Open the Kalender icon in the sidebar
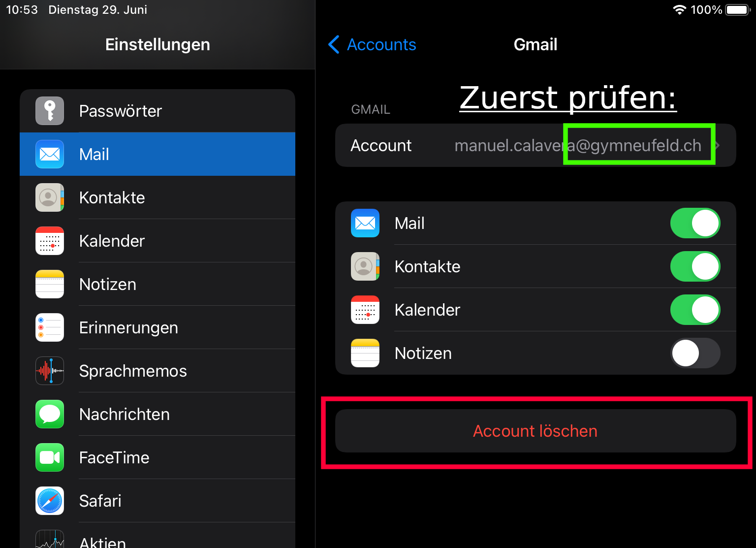Image resolution: width=756 pixels, height=548 pixels. pyautogui.click(x=50, y=241)
